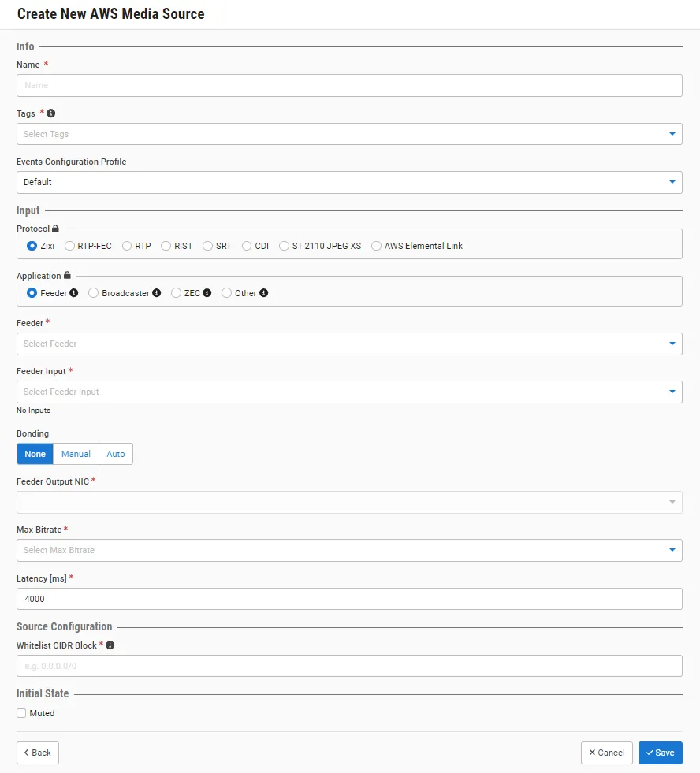The width and height of the screenshot is (700, 773).
Task: Open the Select Max Bitrate dropdown
Action: (x=349, y=550)
